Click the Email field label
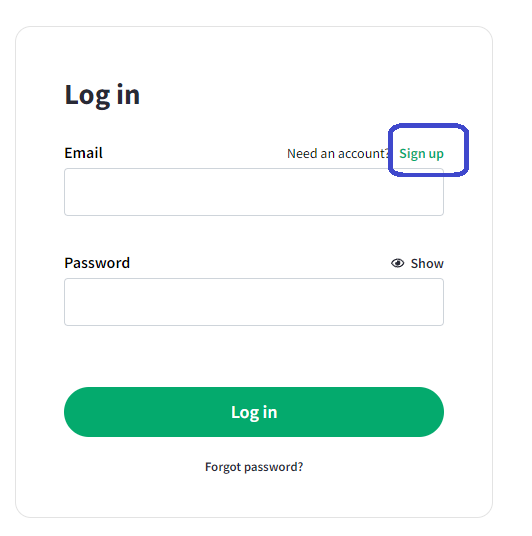Viewport: 532px width, 536px height. [x=83, y=153]
